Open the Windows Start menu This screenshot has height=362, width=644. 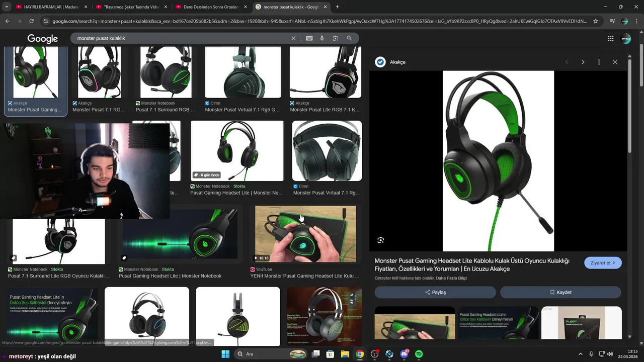[225, 354]
